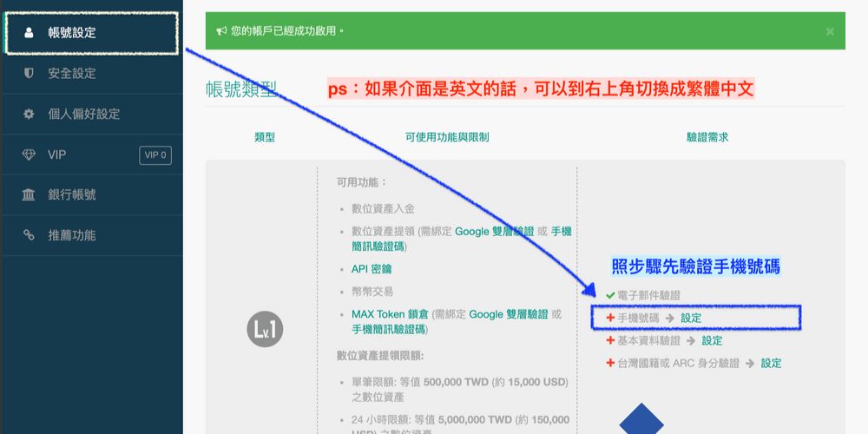
Task: Click the 帳號類型 heading
Action: tap(242, 89)
